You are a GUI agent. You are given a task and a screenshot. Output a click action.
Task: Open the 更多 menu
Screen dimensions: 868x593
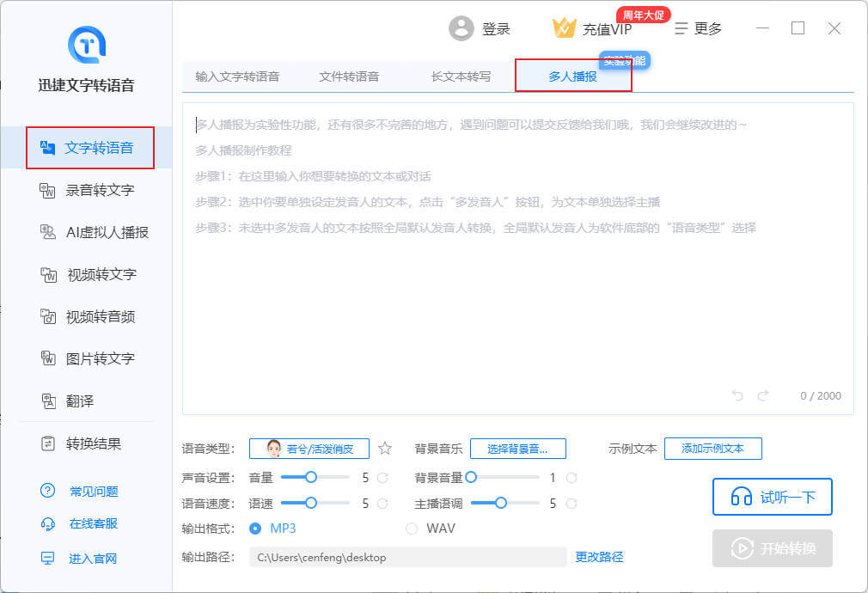coord(698,28)
